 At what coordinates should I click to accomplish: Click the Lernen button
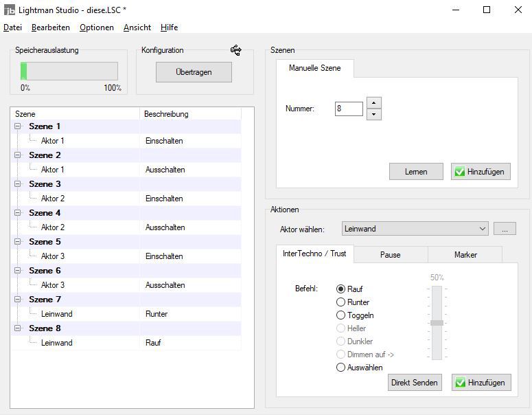pos(415,172)
